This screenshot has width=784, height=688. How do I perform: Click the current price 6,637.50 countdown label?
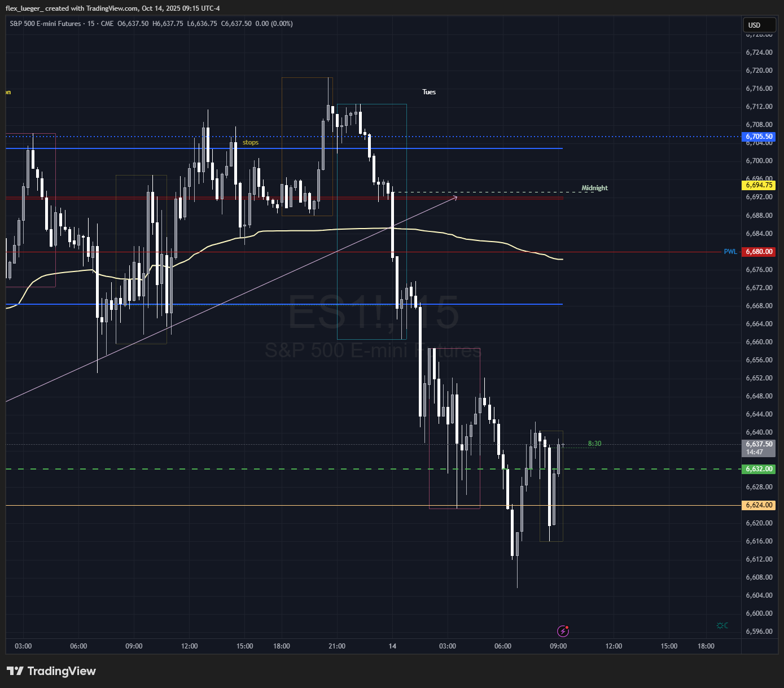pyautogui.click(x=759, y=448)
